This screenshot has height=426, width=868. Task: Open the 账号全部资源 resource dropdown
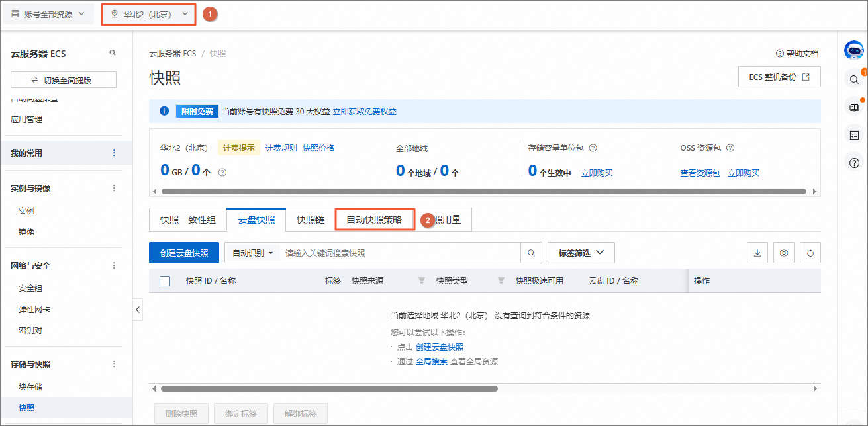coord(48,14)
